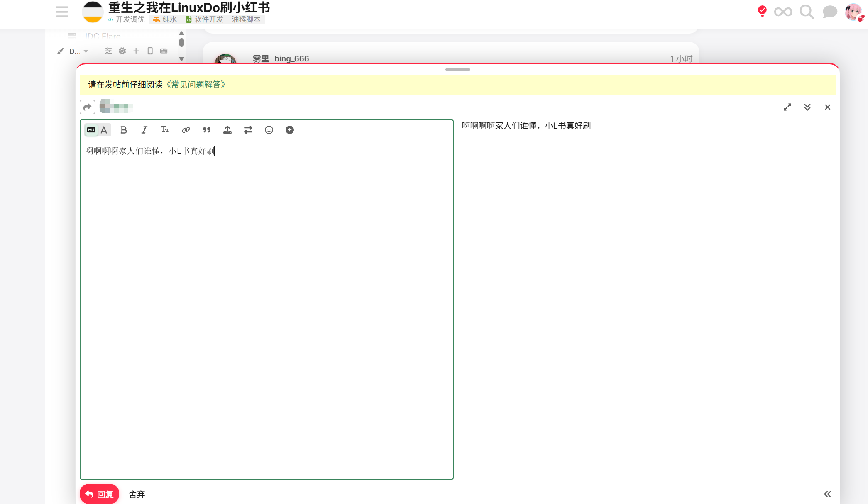Click the blurred reply-to username

pos(116,107)
